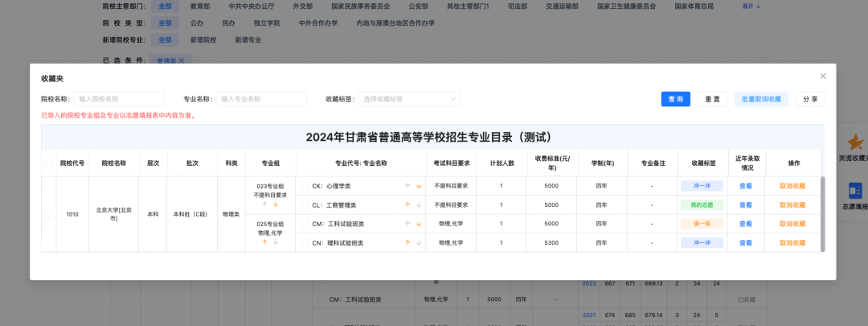Tick the select-all checkbox in table header
The height and width of the screenshot is (326, 868).
point(49,163)
